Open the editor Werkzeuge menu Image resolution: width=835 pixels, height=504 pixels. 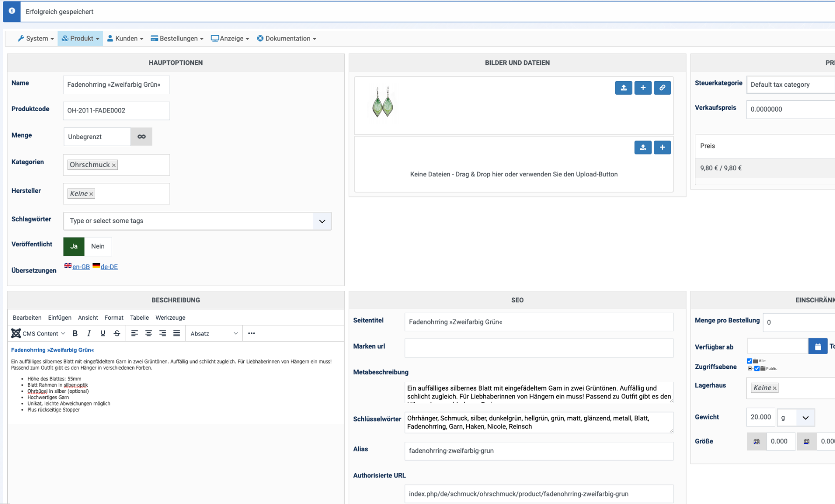coord(170,318)
